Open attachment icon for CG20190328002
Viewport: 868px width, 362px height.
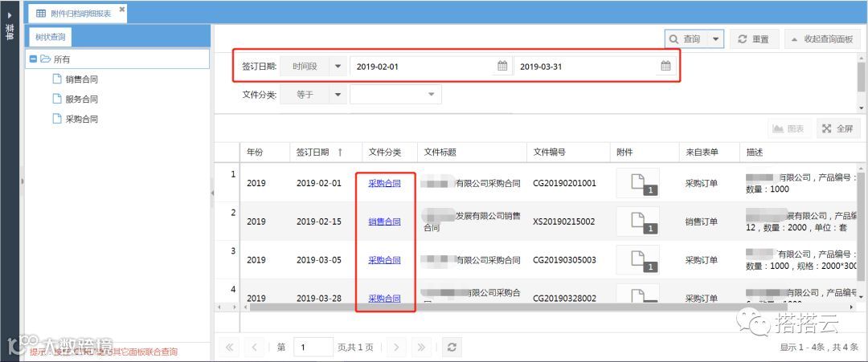[x=637, y=293]
